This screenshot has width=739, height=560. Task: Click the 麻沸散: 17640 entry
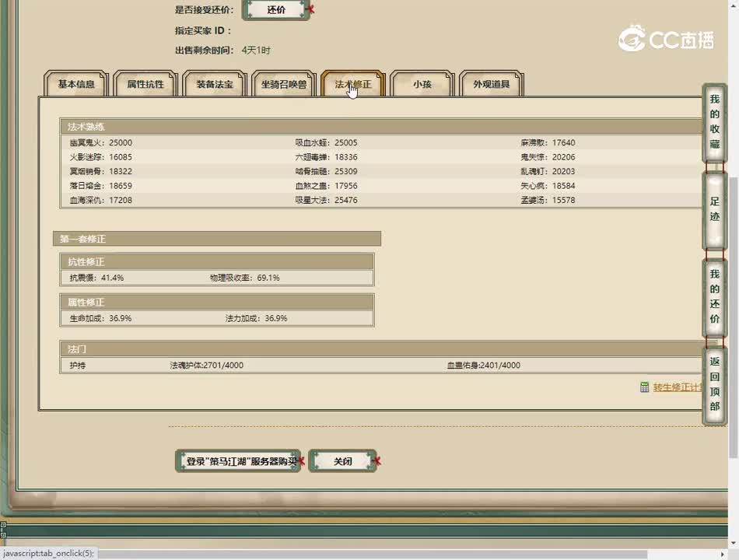tap(548, 142)
